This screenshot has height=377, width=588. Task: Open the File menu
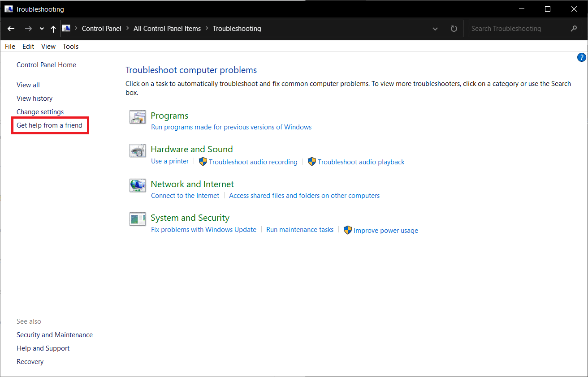pos(10,47)
